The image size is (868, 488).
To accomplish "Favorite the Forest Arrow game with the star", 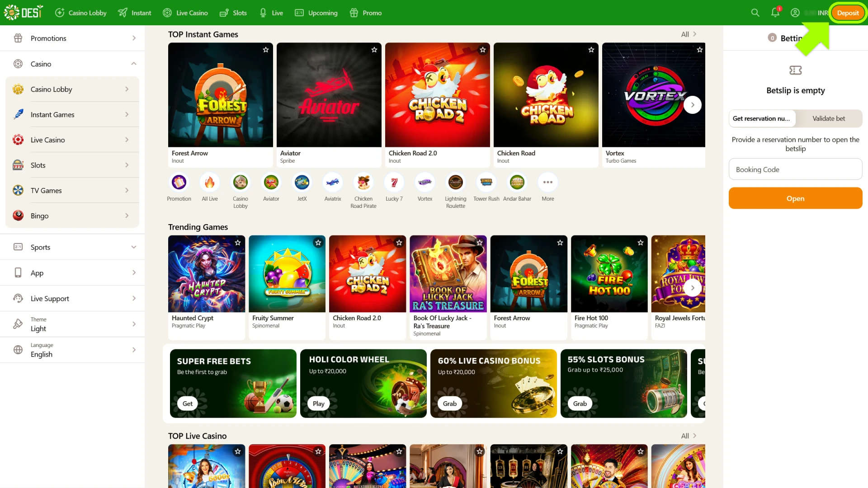I will (x=265, y=50).
